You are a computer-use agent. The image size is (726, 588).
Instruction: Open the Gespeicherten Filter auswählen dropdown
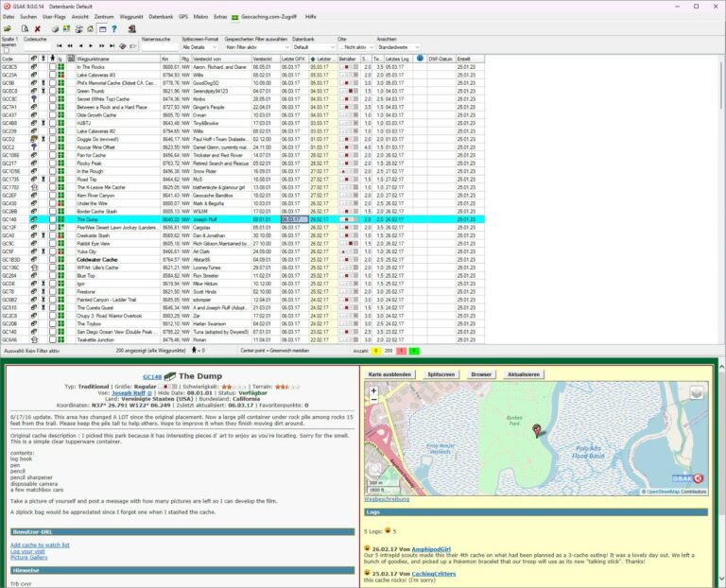pyautogui.click(x=257, y=47)
